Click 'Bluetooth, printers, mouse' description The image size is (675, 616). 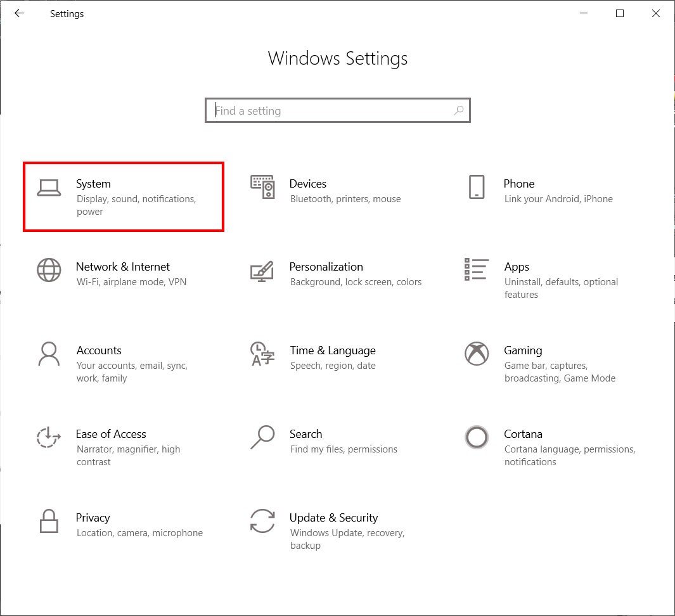click(x=345, y=199)
